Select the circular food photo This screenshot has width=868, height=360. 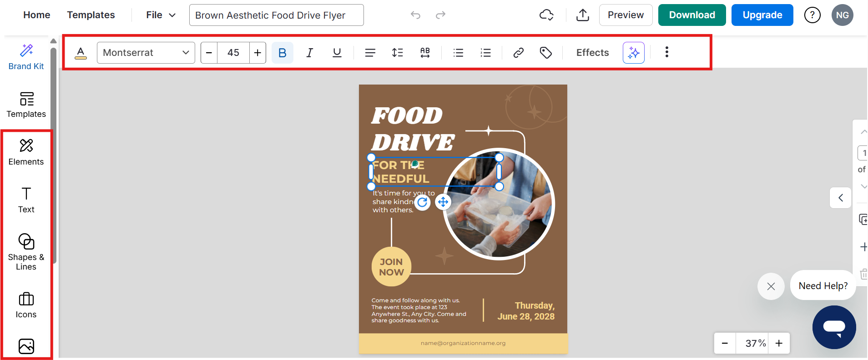coord(499,204)
